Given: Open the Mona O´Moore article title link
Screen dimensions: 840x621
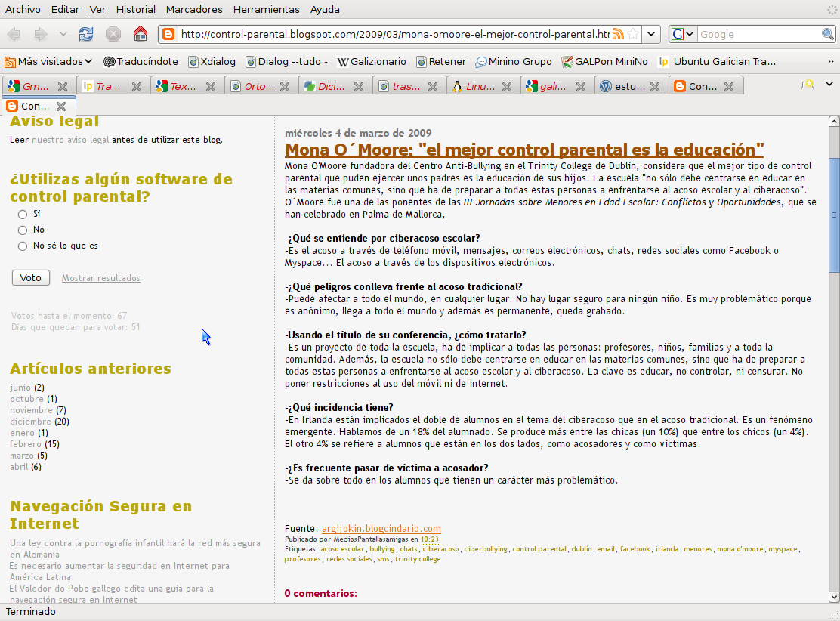Looking at the screenshot, I should [x=524, y=150].
